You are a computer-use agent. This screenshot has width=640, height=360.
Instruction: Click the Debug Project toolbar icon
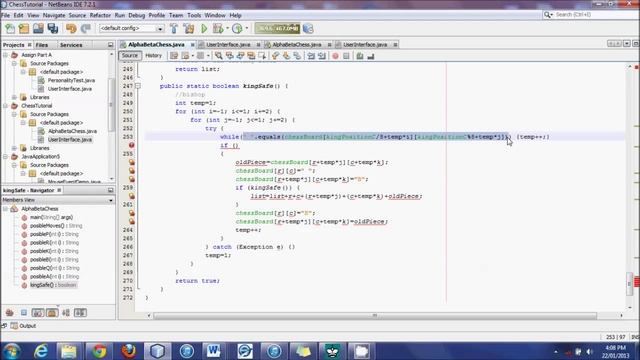[218, 28]
